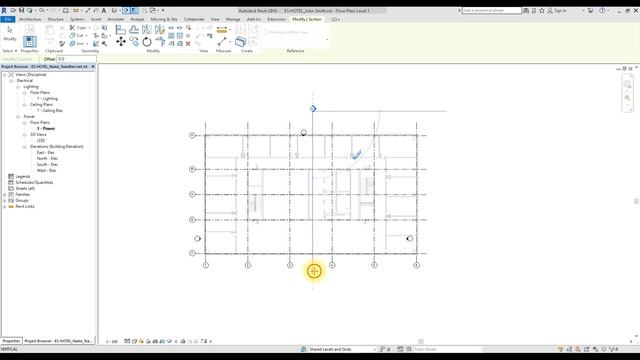Screen dimensions: 640x360
Task: Click the Text 'A' icon in quick access toolbar
Action: click(104, 10)
